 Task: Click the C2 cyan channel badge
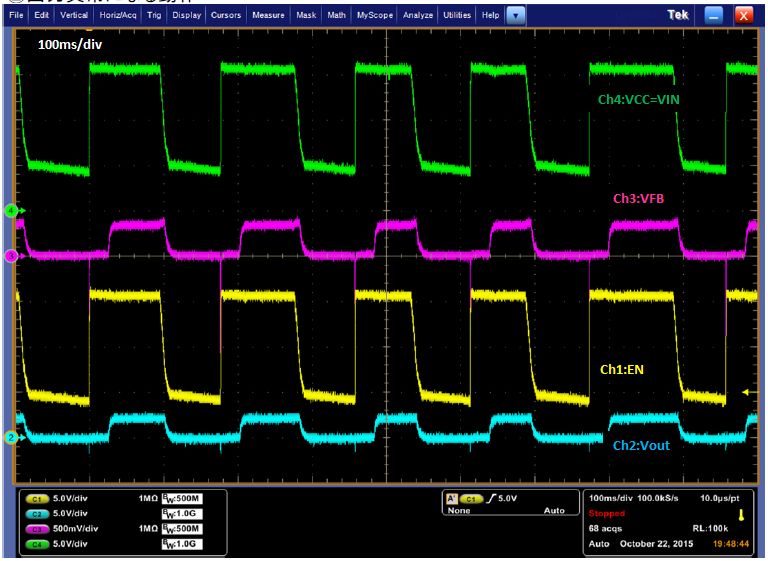click(37, 514)
